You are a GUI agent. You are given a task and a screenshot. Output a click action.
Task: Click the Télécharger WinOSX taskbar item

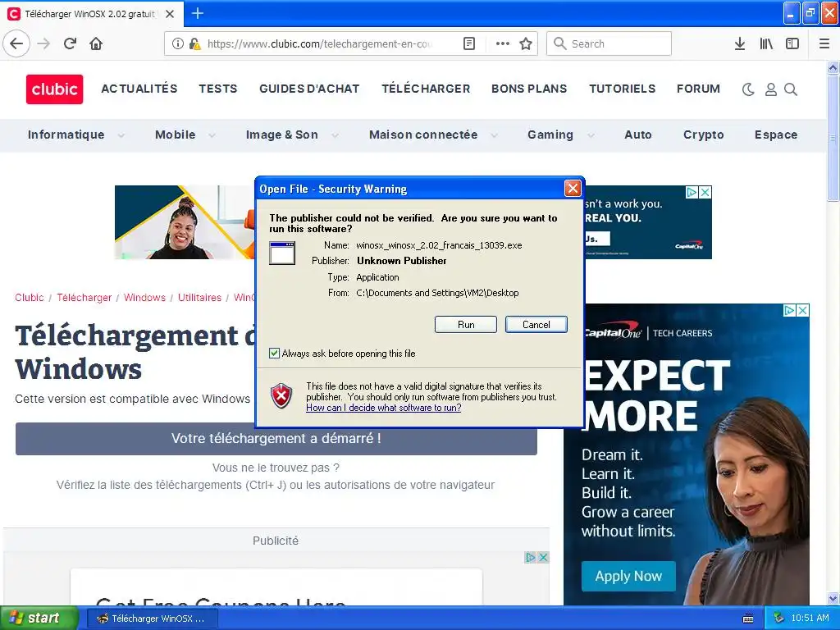(152, 619)
